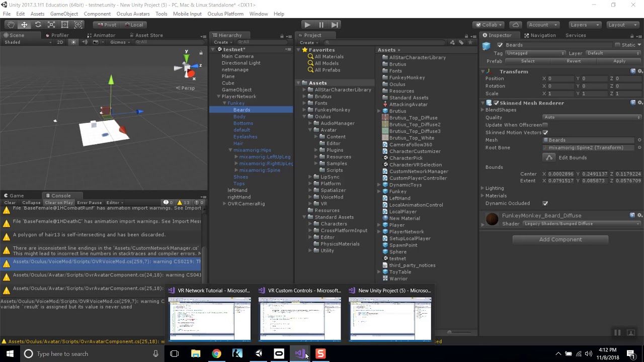Click the console Clear button
The image size is (644, 362).
click(x=10, y=203)
